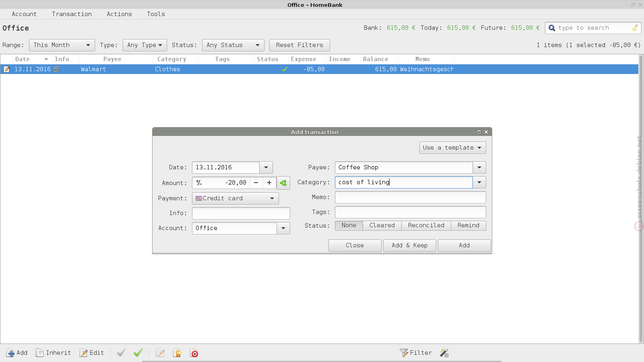This screenshot has width=644, height=362.
Task: Increase amount with plus button
Action: click(x=269, y=183)
